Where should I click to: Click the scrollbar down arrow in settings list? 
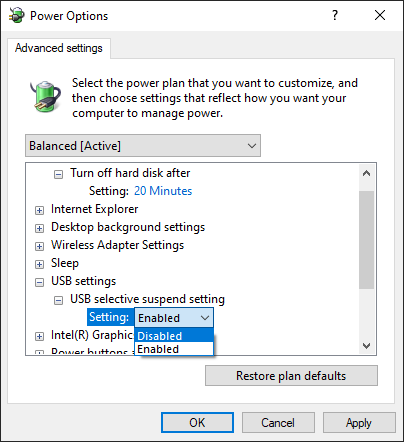367,346
